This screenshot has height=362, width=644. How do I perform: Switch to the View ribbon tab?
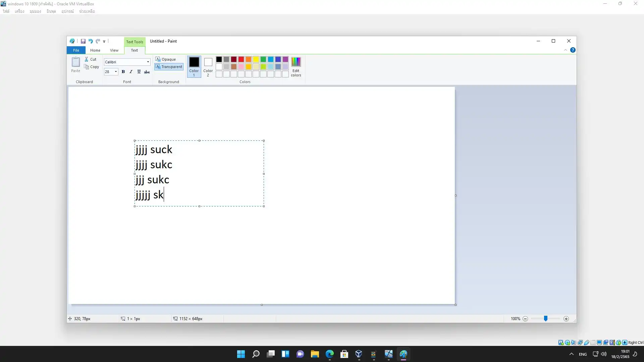pos(114,50)
